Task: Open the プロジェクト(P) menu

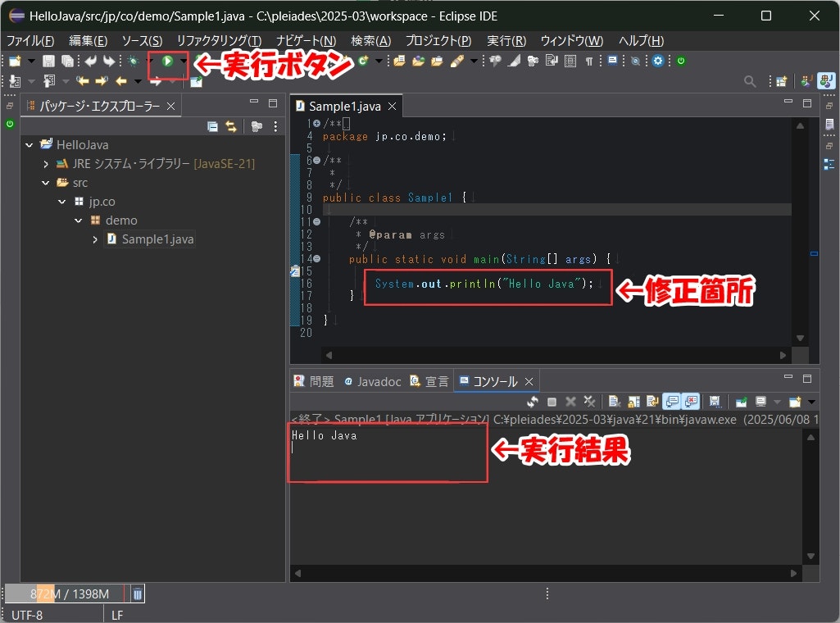Action: (x=438, y=41)
